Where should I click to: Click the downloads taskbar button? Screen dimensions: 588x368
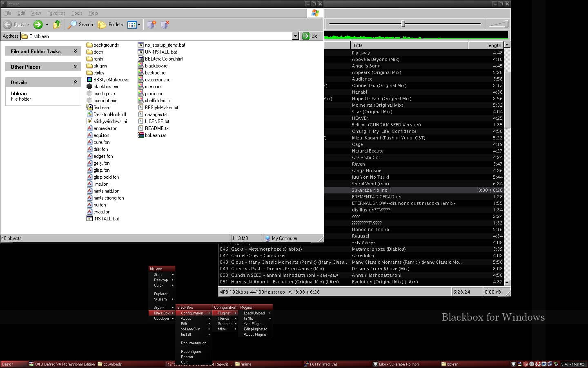(x=131, y=364)
